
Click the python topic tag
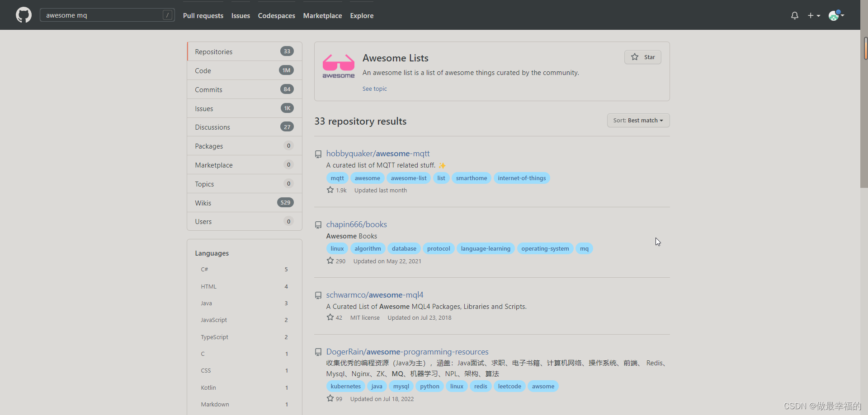429,386
